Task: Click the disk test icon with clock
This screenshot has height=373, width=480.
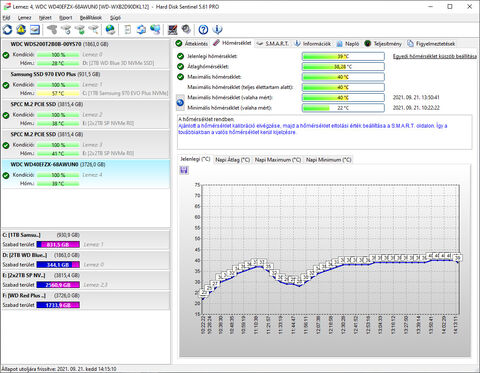Action: click(66, 30)
